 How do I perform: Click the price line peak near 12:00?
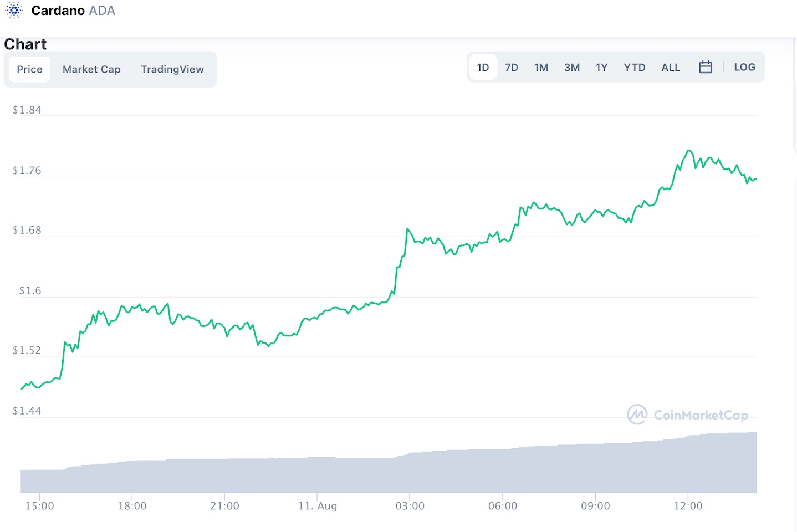point(689,151)
